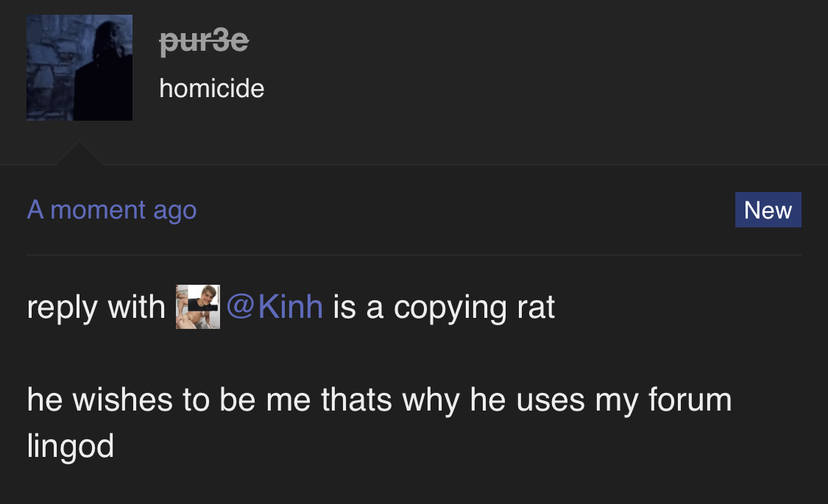Image resolution: width=828 pixels, height=504 pixels.
Task: Open the A moment ago timestamp link
Action: [x=112, y=210]
